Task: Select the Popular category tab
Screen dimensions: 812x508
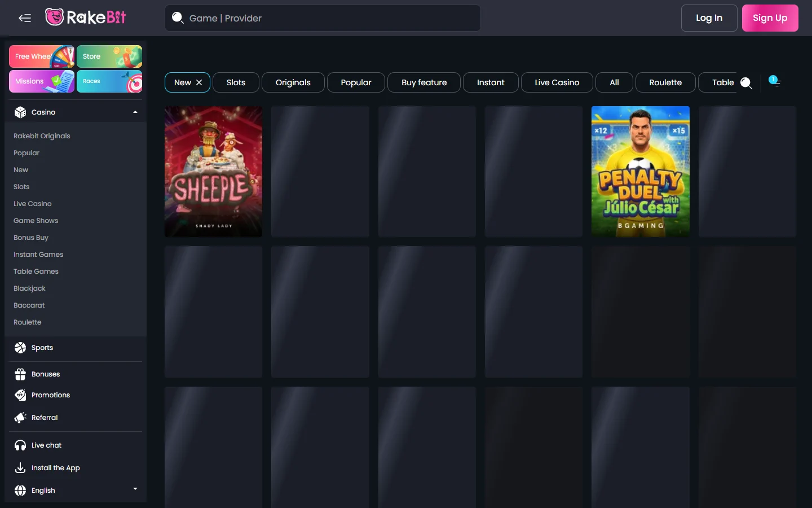Action: 356,82
